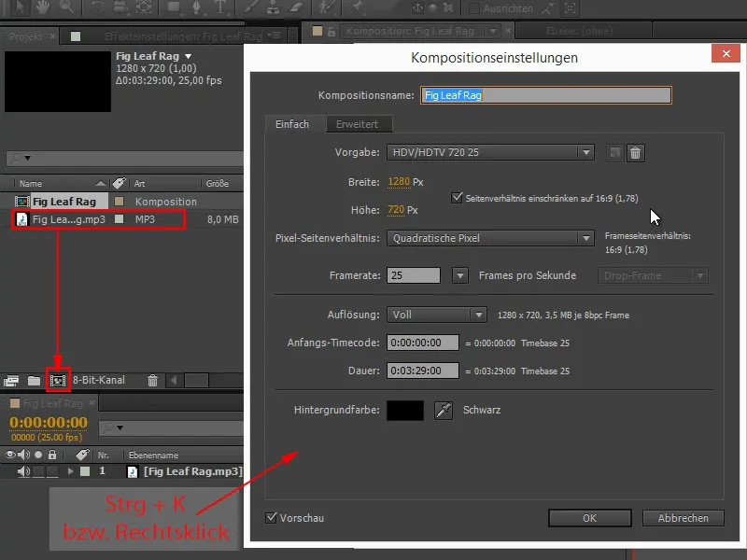Select the arrow Selection tool in toolbar

(20, 7)
